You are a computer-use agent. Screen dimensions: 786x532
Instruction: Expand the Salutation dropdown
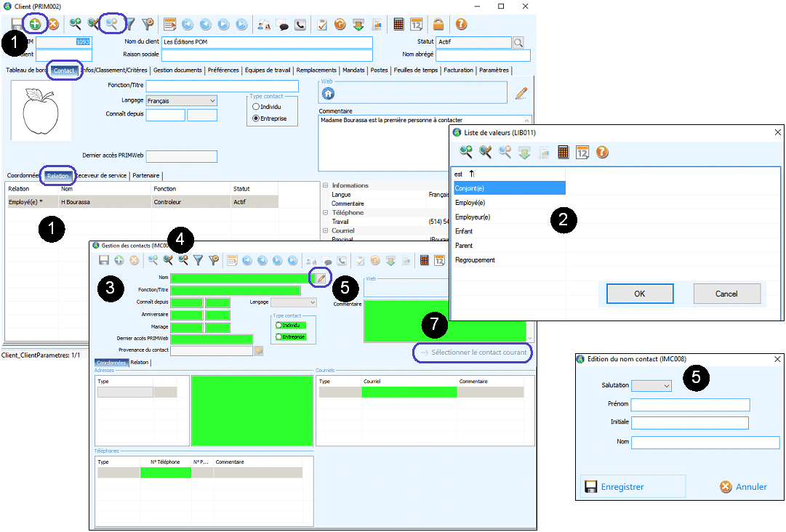[x=651, y=386]
